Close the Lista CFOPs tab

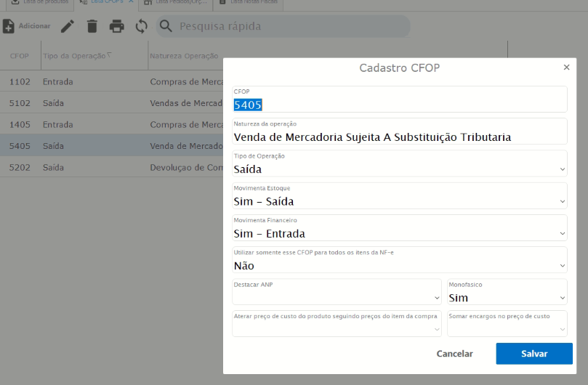(129, 2)
